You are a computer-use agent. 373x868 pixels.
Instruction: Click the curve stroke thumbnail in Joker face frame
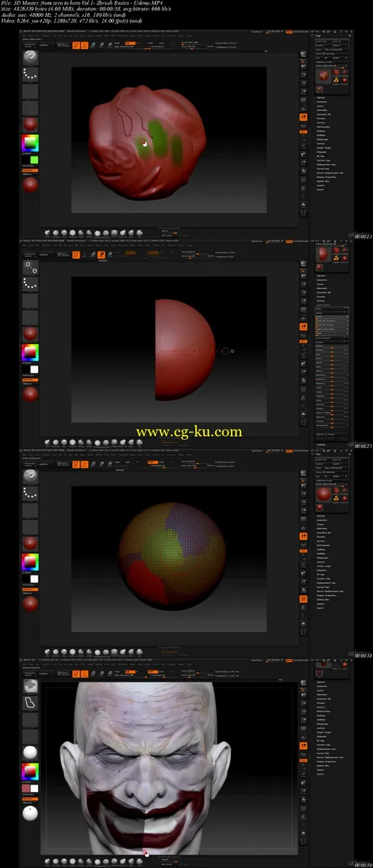coord(30,702)
